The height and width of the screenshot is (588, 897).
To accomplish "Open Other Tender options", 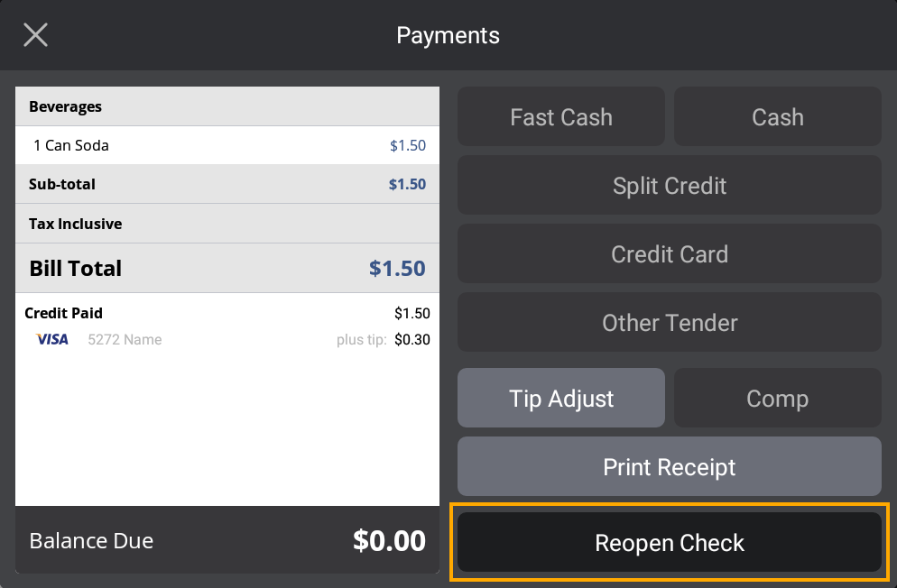I will (x=669, y=323).
